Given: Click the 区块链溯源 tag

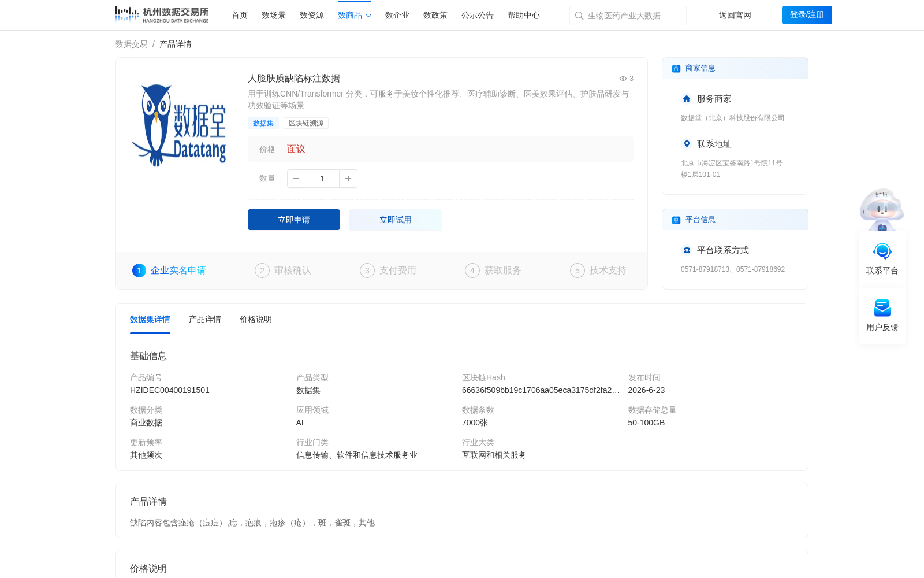Looking at the screenshot, I should tap(306, 123).
